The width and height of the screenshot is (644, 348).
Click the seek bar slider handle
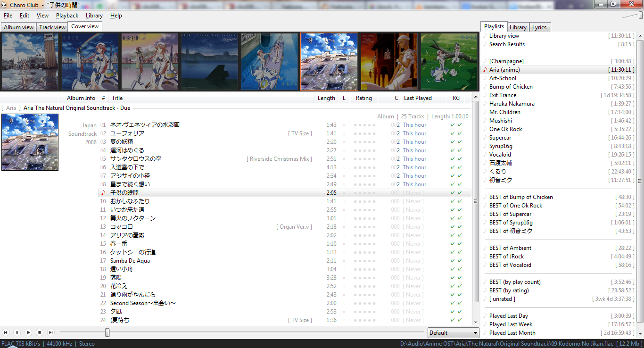tap(107, 332)
